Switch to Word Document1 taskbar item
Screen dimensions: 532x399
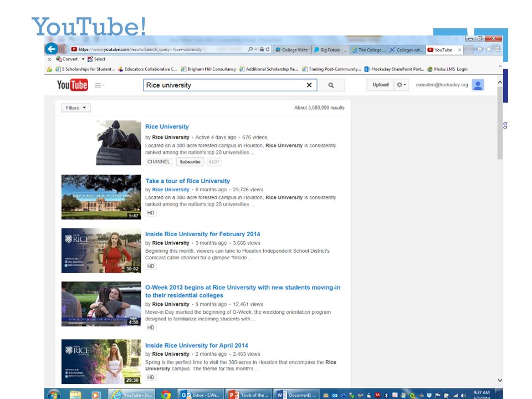296,395
